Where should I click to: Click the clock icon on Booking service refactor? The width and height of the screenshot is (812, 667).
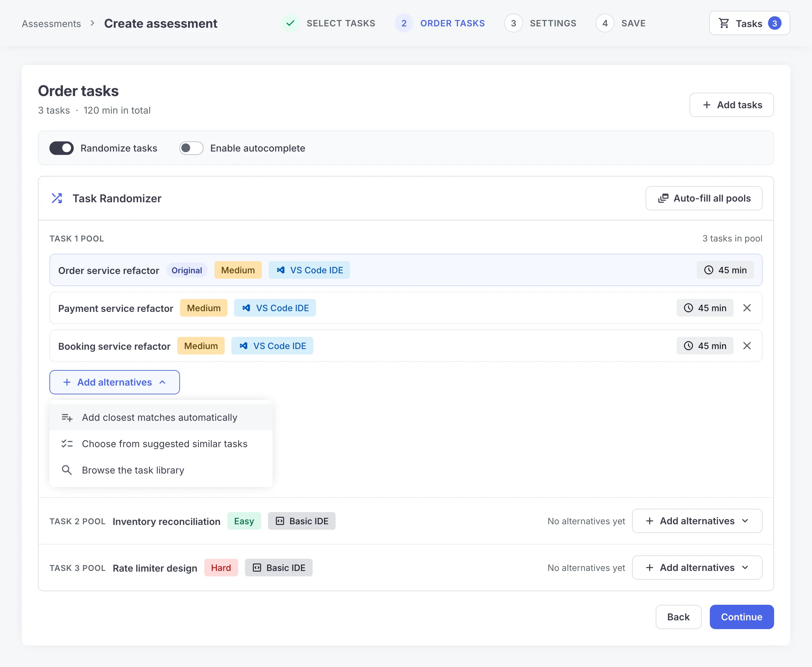(x=688, y=346)
